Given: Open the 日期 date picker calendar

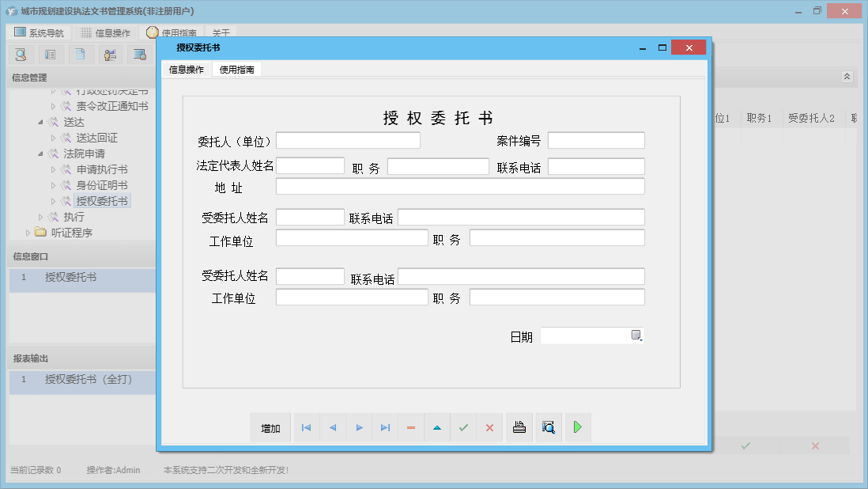Looking at the screenshot, I should (637, 335).
